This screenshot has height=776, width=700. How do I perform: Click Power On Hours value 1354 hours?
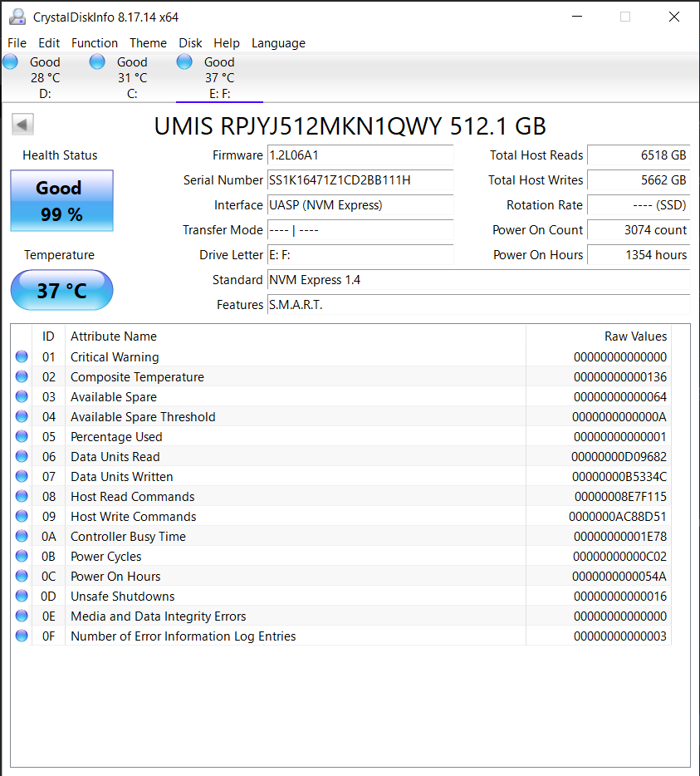639,255
